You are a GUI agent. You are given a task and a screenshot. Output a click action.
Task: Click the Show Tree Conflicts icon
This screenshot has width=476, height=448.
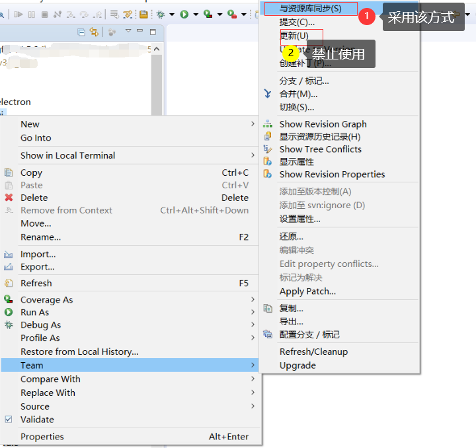click(268, 149)
